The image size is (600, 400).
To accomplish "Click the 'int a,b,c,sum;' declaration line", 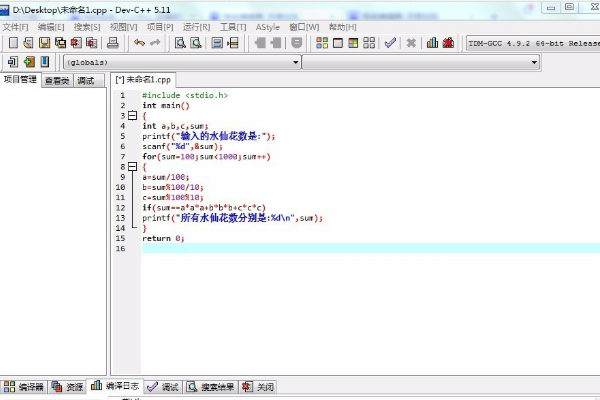I will 175,126.
